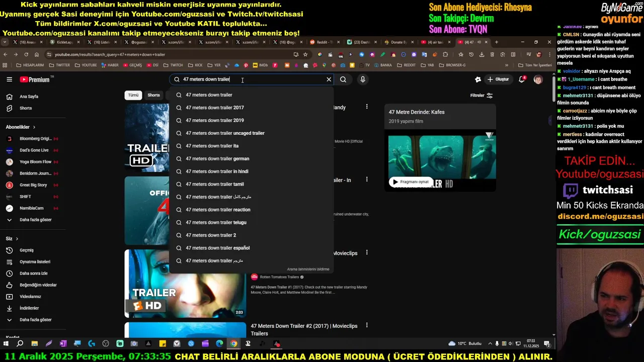Open Tüm Yer İşaretleri bookmarks folder
644x362 pixels.
pos(535,65)
